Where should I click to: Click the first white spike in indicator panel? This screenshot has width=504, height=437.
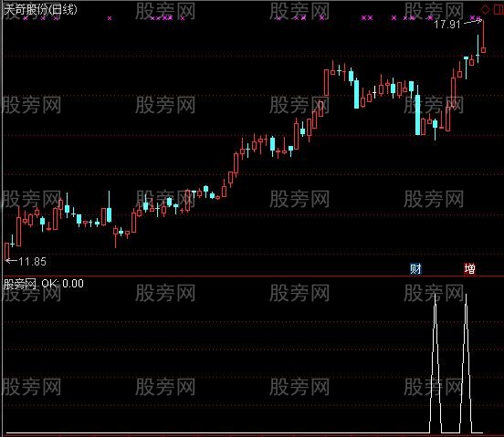pos(436,363)
